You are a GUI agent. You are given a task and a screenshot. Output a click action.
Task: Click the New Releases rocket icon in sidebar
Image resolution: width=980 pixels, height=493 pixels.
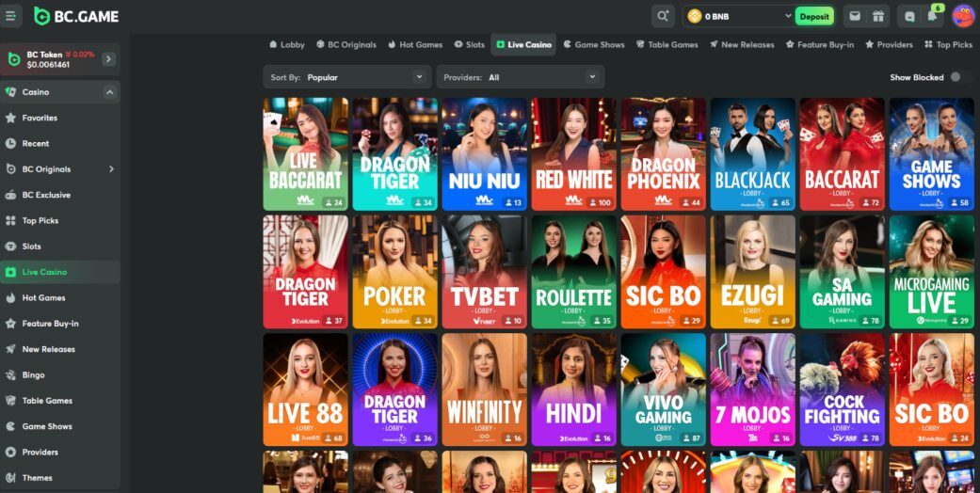[x=10, y=349]
